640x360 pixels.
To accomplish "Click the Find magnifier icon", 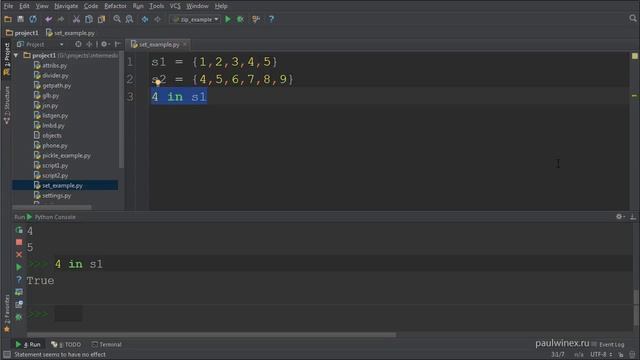I will pos(117,19).
